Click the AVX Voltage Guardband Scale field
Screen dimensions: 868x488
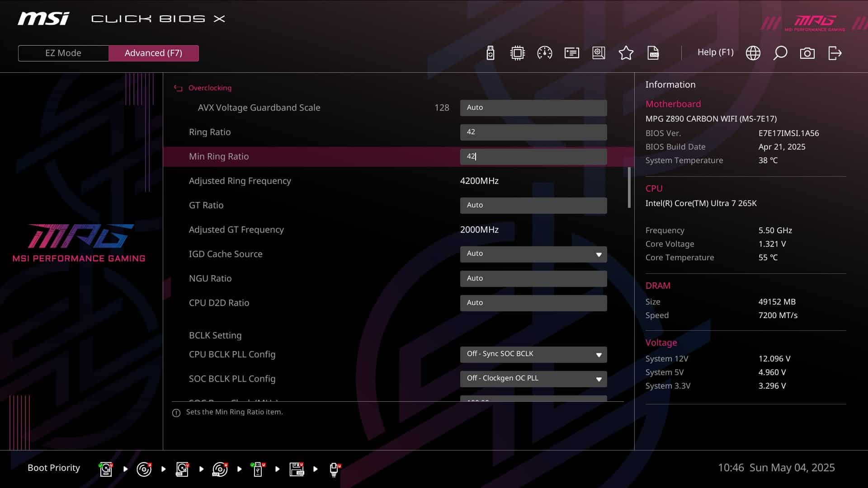533,108
